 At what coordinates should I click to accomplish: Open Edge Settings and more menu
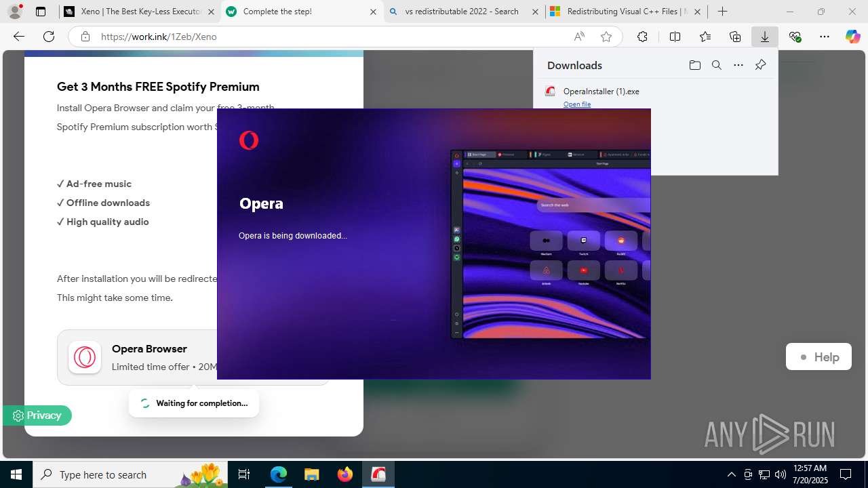[825, 37]
